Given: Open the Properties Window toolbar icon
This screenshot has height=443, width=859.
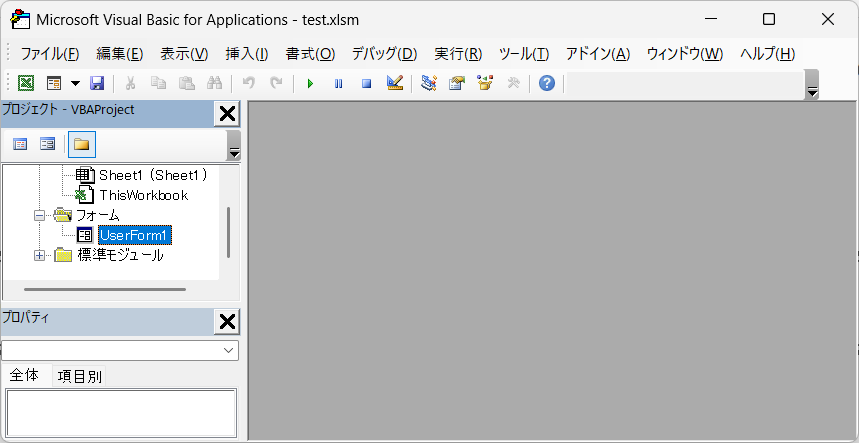Looking at the screenshot, I should click(457, 83).
